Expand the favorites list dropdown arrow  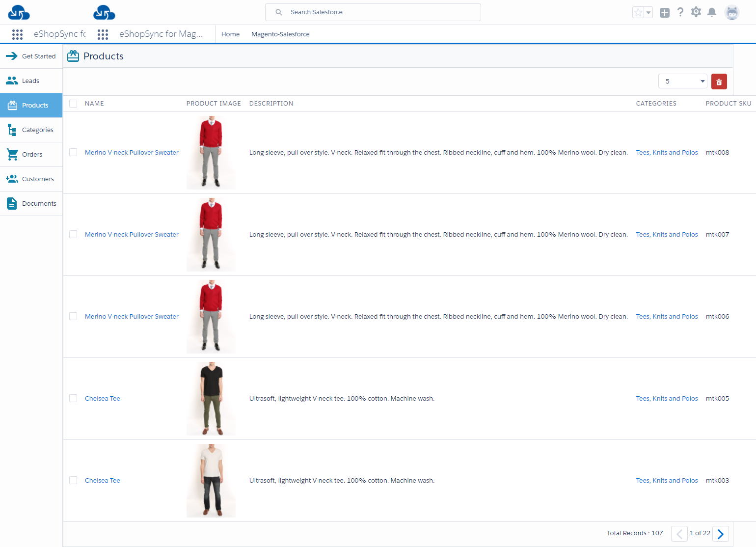pyautogui.click(x=648, y=13)
